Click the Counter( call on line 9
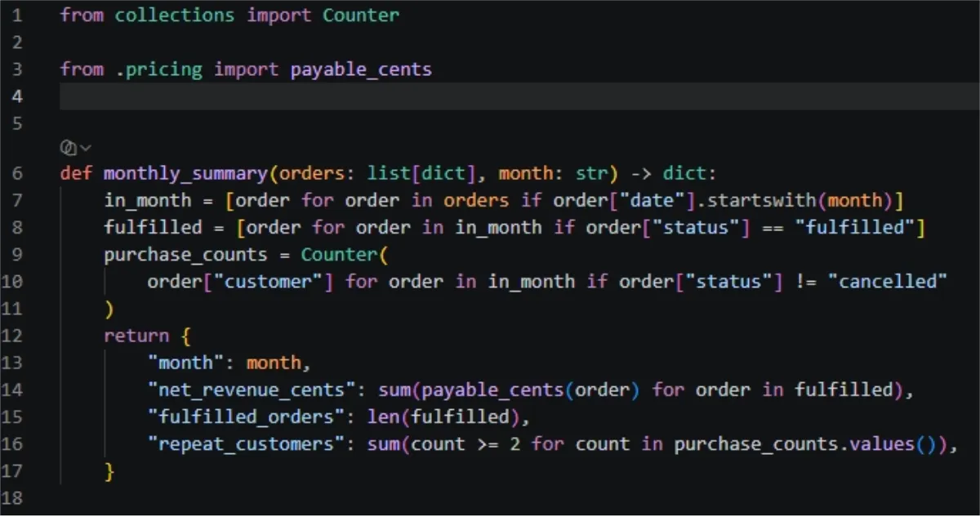Image resolution: width=980 pixels, height=517 pixels. [x=345, y=254]
